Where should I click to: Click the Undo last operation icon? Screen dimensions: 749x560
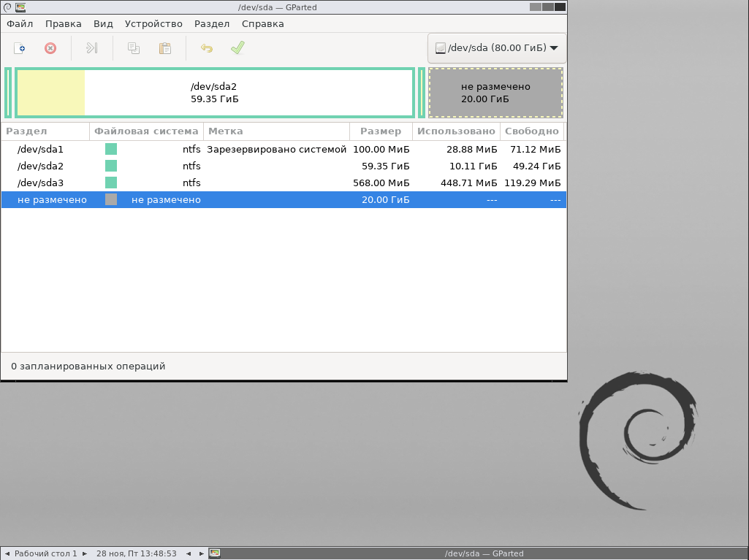pos(207,48)
